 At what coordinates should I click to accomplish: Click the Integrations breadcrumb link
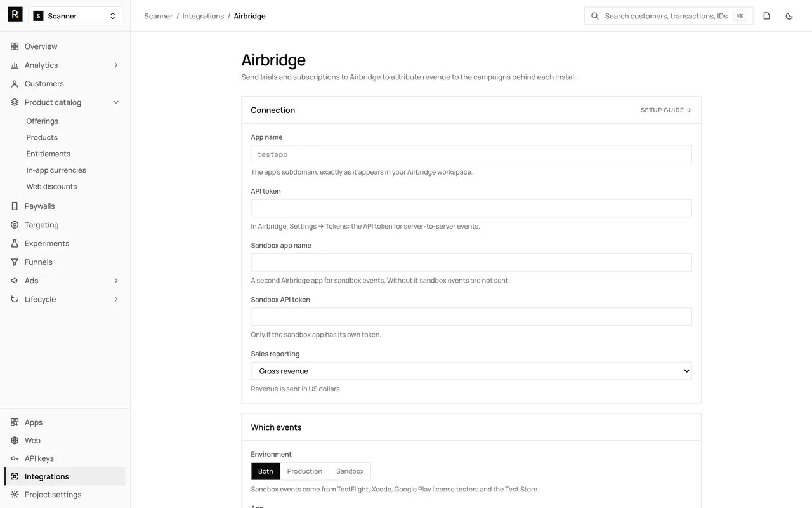(203, 16)
